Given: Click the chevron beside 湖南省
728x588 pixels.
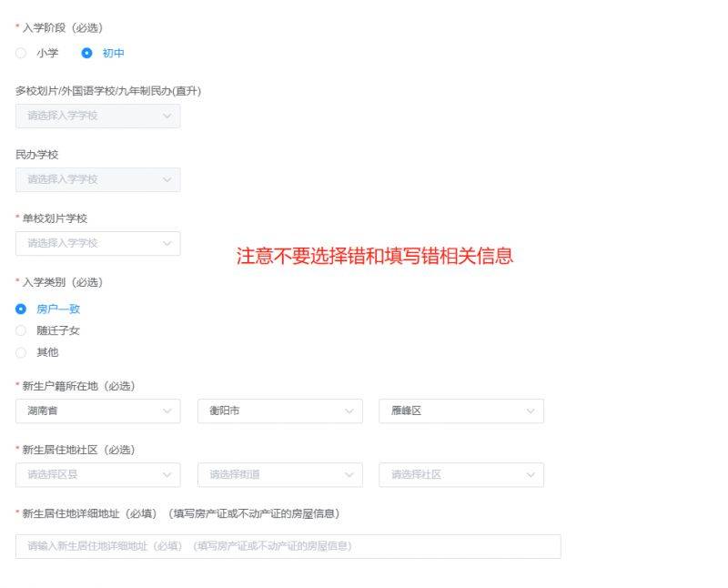Looking at the screenshot, I should (167, 411).
